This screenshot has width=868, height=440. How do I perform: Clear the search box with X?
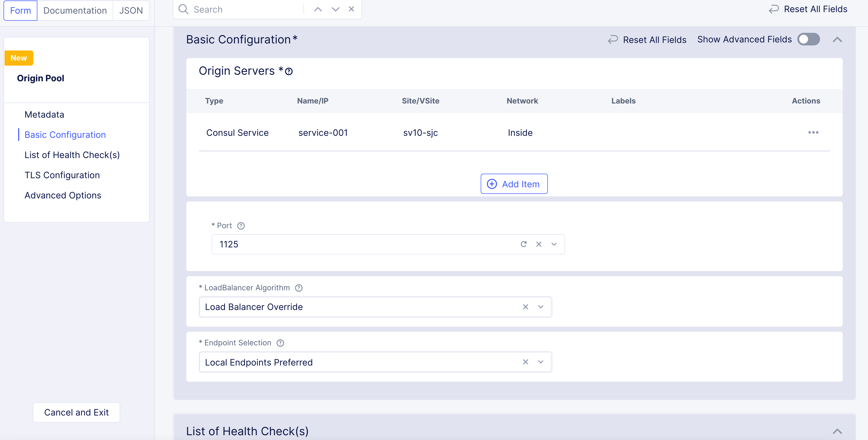pyautogui.click(x=351, y=9)
